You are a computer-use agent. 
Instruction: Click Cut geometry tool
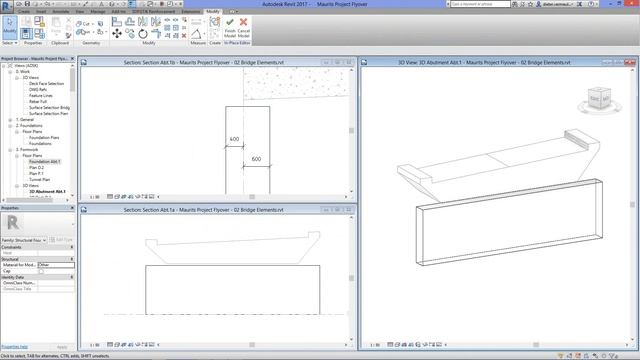[83, 24]
